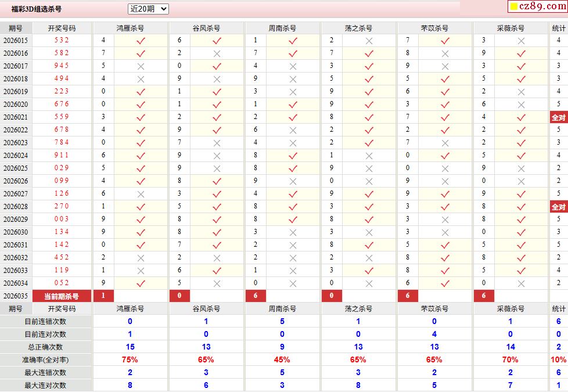Open the 近20期 period dropdown
The width and height of the screenshot is (568, 392).
click(x=148, y=9)
